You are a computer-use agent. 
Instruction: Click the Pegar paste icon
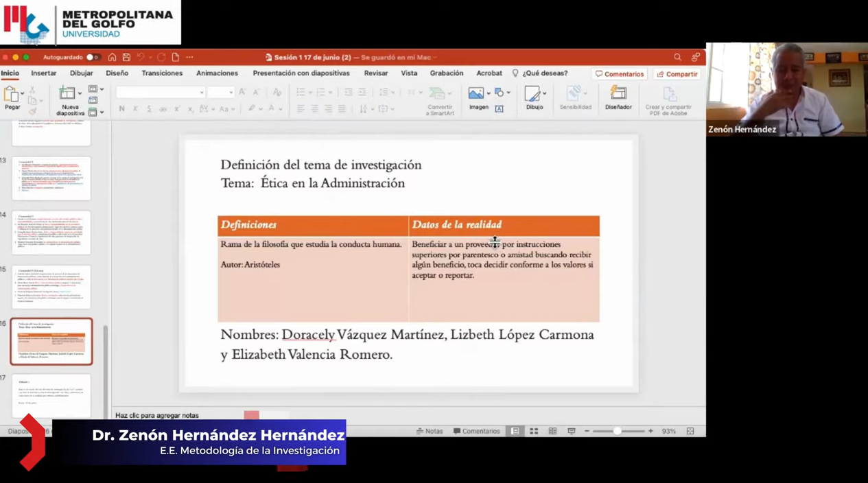(10, 94)
